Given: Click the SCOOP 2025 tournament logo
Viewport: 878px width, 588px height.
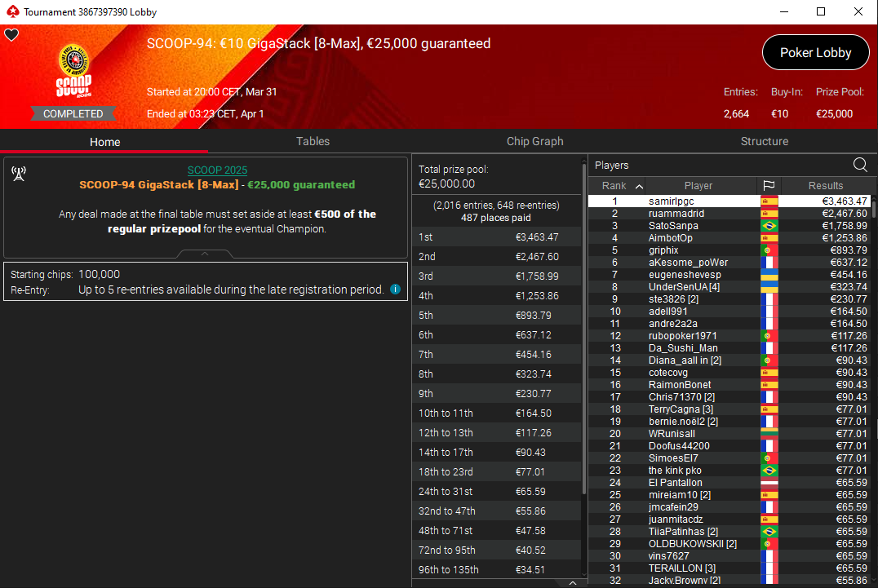Looking at the screenshot, I should tap(73, 72).
